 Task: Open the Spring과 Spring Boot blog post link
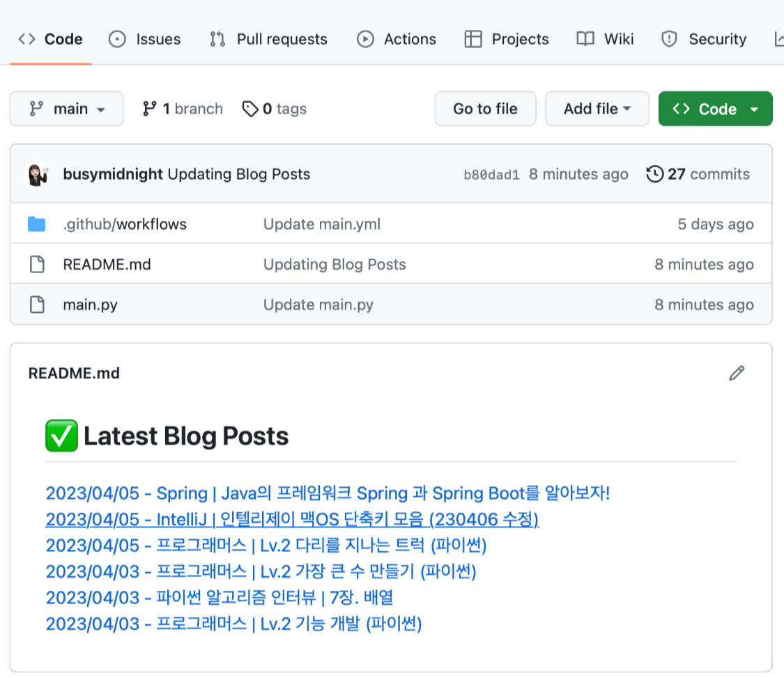point(328,493)
